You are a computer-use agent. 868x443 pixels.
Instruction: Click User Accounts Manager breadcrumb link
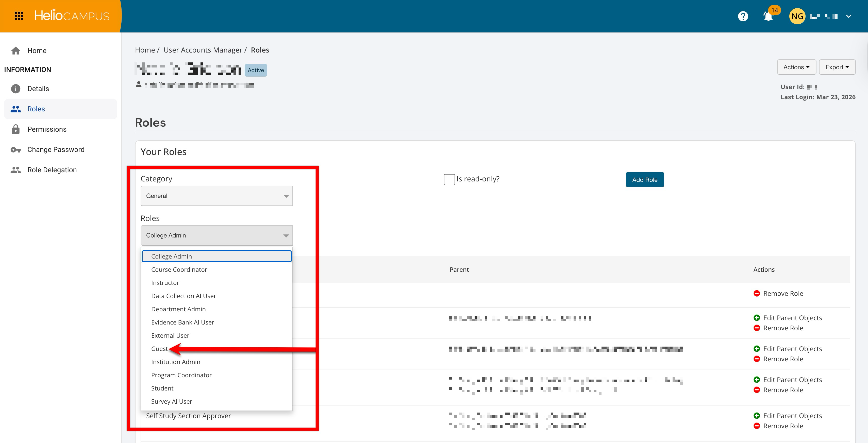tap(203, 50)
